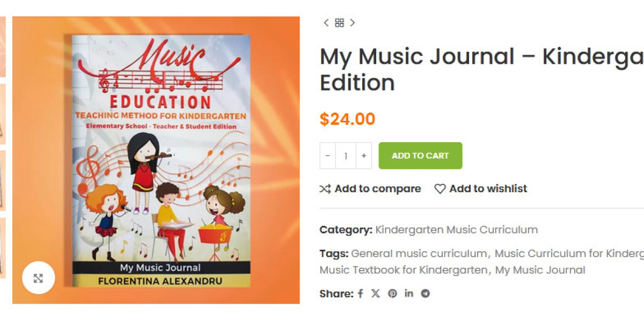644x322 pixels.
Task: Go to previous product arrow
Action: coord(326,23)
